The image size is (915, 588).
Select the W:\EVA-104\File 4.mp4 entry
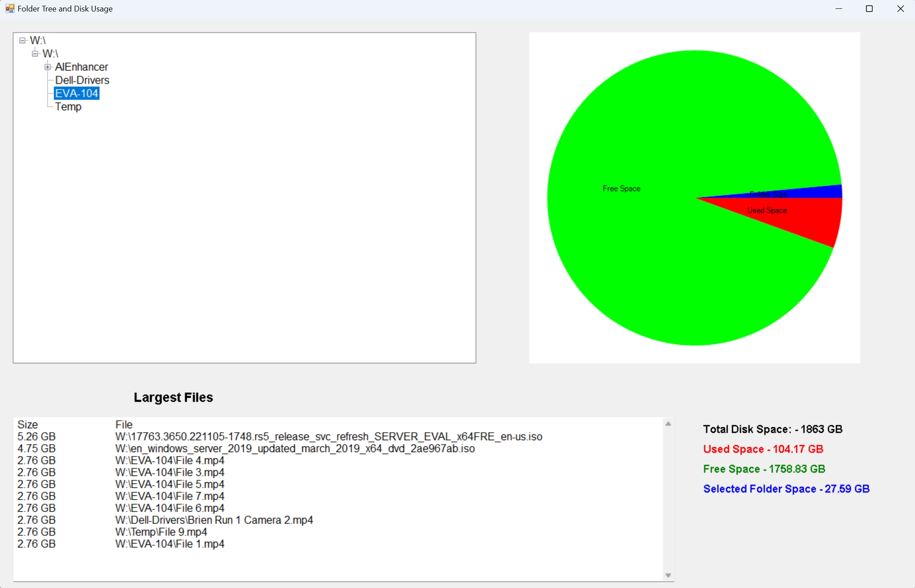click(x=121, y=460)
